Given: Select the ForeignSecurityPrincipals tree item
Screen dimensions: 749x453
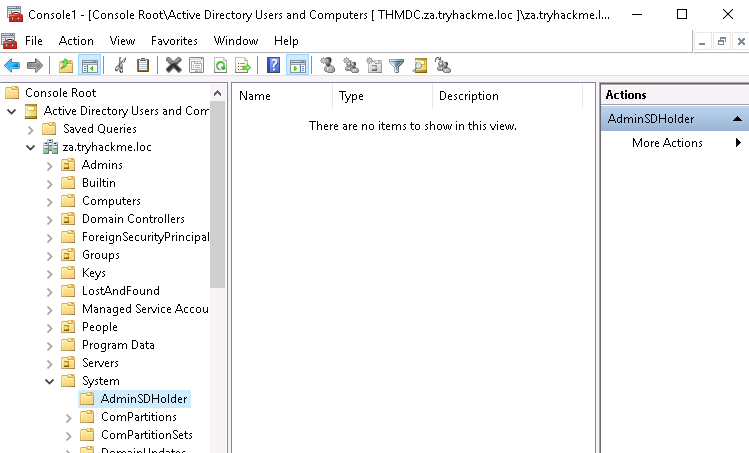Looking at the screenshot, I should pos(145,237).
